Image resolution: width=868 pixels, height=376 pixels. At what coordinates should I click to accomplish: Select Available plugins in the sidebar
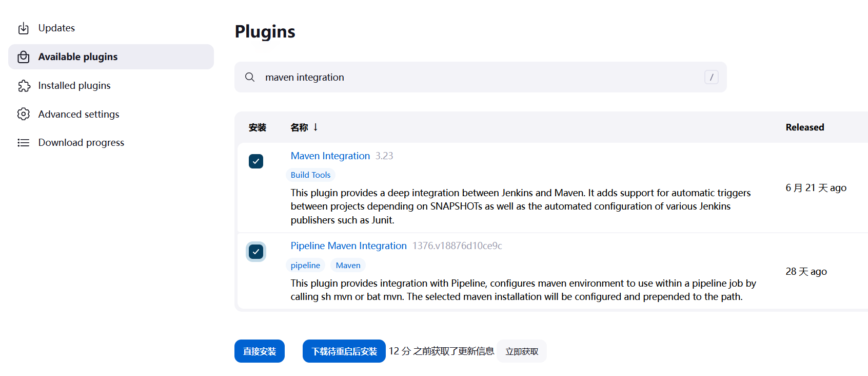click(x=111, y=57)
